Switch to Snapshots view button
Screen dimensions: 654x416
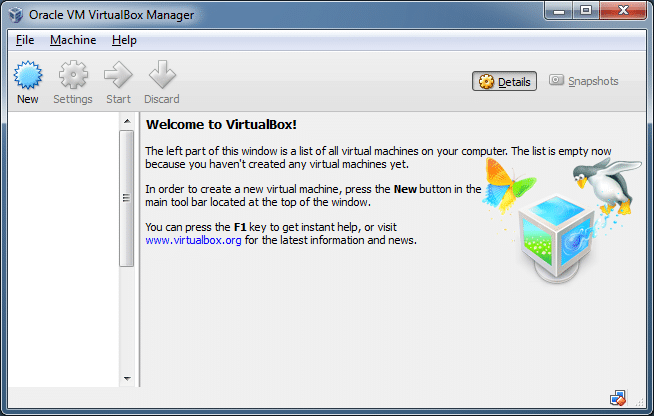[584, 81]
